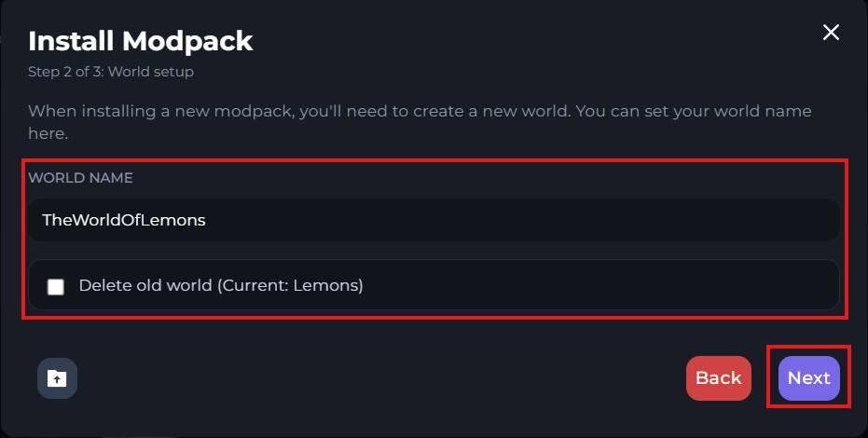Place cursor after 'TheWorldOfLemons' text

point(207,220)
